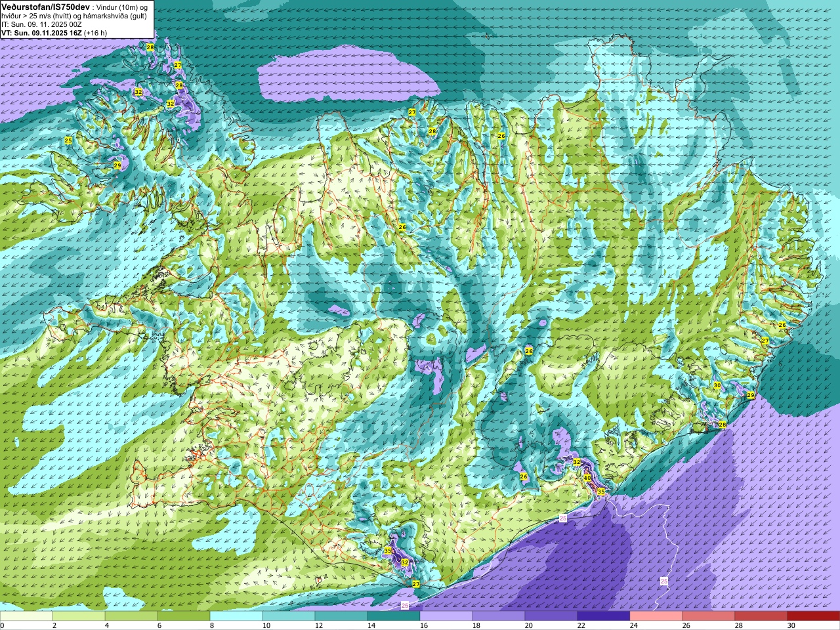Screen dimensions: 840x630
Task: Click the 20–22 m/s purple legend swatch
Action: tap(551, 616)
